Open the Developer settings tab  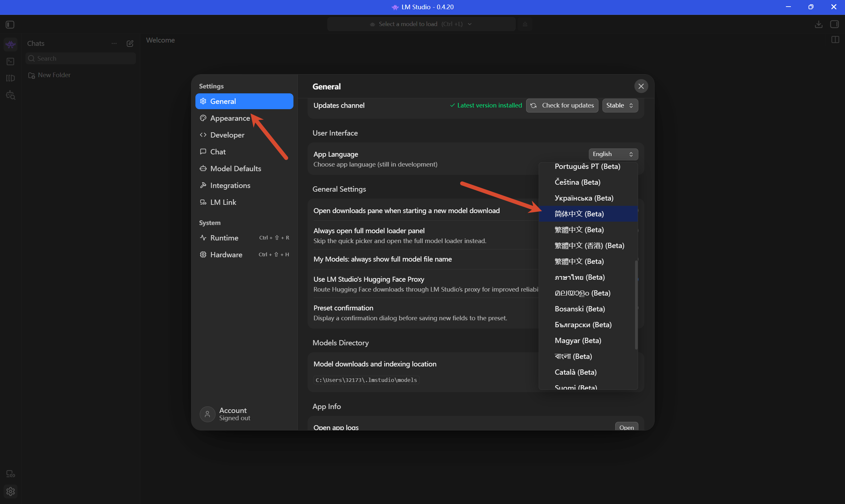pyautogui.click(x=244, y=135)
